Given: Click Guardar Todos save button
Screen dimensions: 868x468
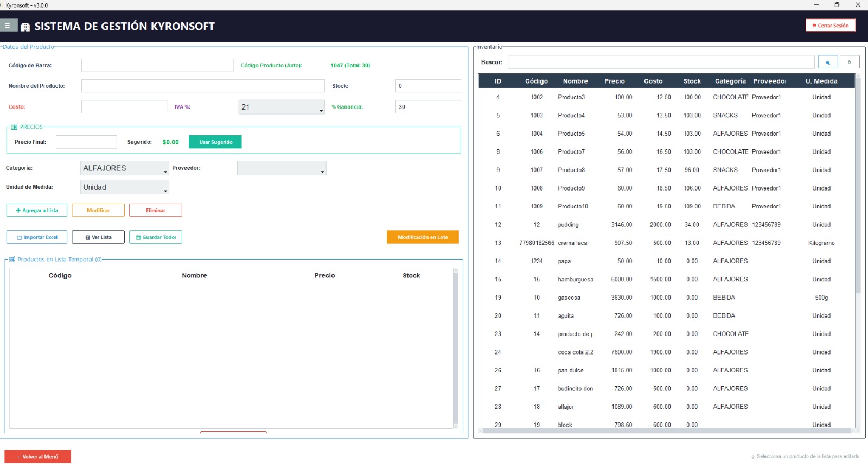Looking at the screenshot, I should (156, 237).
